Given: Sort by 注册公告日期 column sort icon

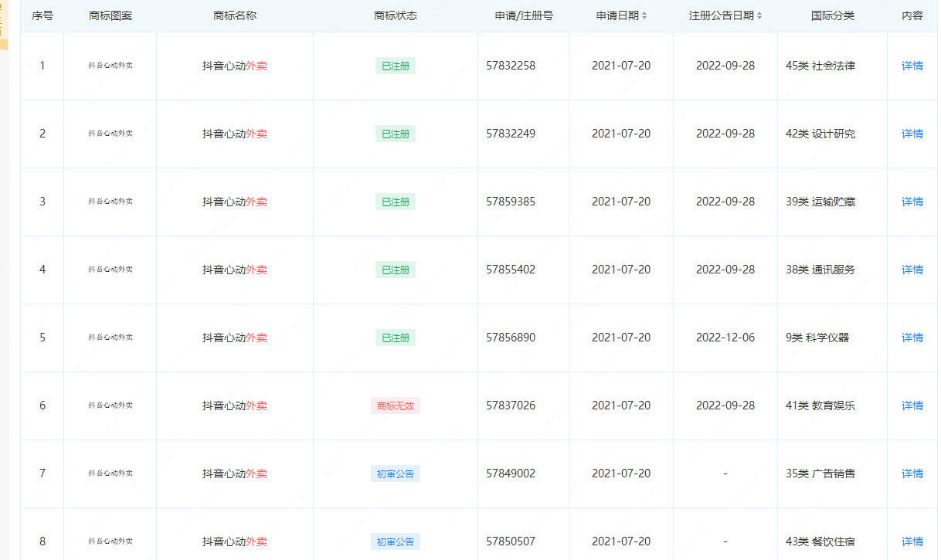Looking at the screenshot, I should tap(759, 16).
